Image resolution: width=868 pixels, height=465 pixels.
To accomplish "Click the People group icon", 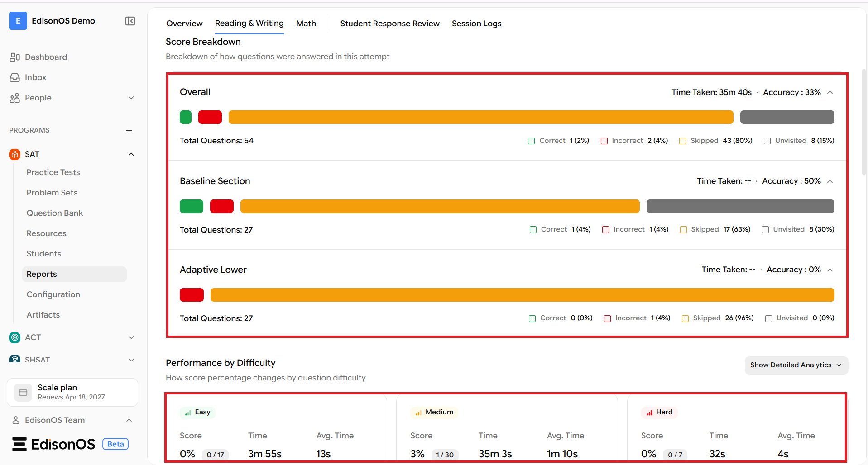I will pos(15,98).
